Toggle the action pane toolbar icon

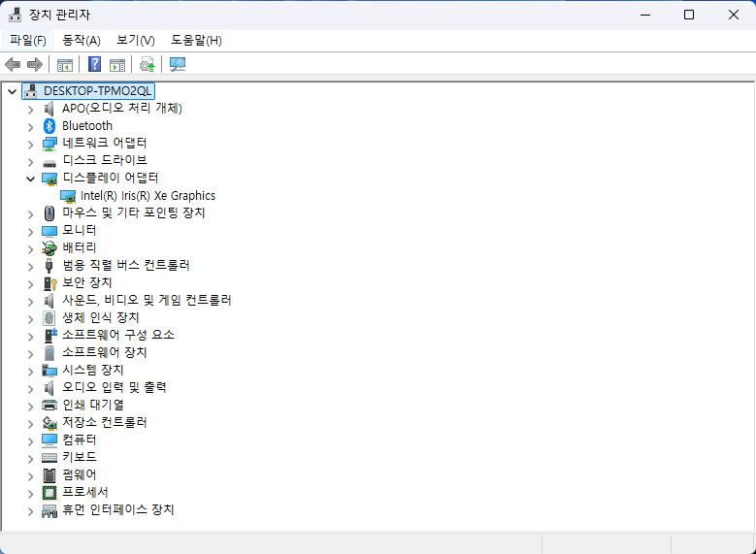[x=117, y=64]
